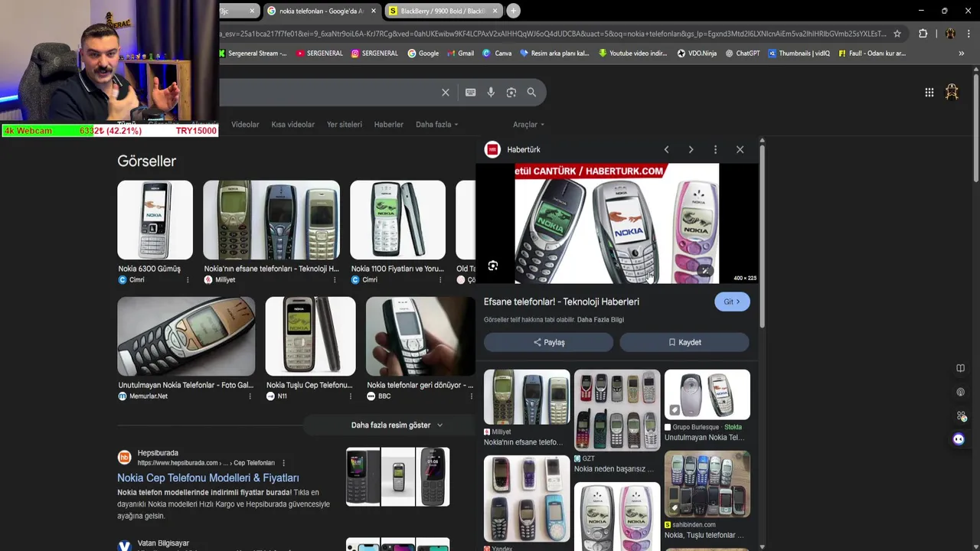The image size is (980, 551).
Task: Close the BlackBerry 9900 Bold tab
Action: 495,11
